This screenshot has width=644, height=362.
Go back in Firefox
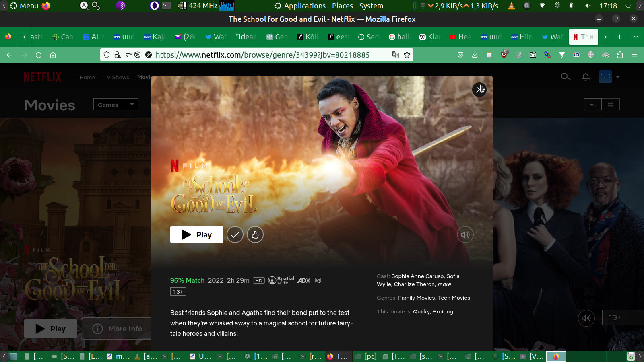point(10,55)
